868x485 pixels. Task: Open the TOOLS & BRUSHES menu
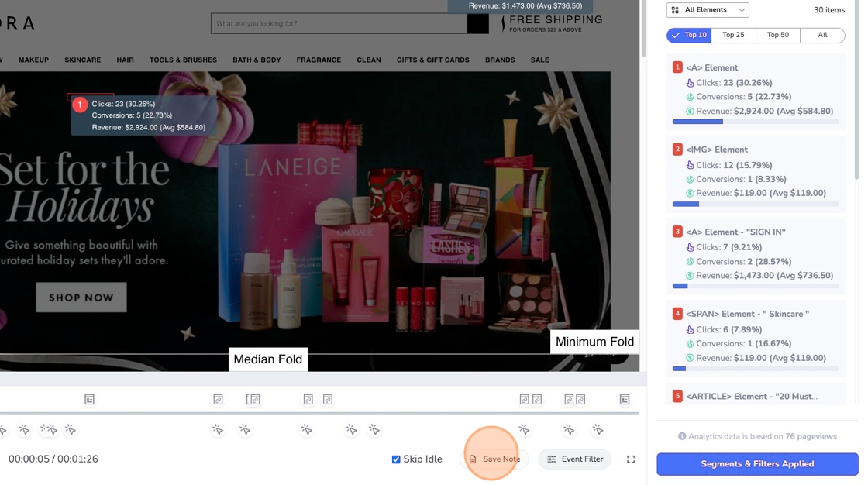(183, 60)
